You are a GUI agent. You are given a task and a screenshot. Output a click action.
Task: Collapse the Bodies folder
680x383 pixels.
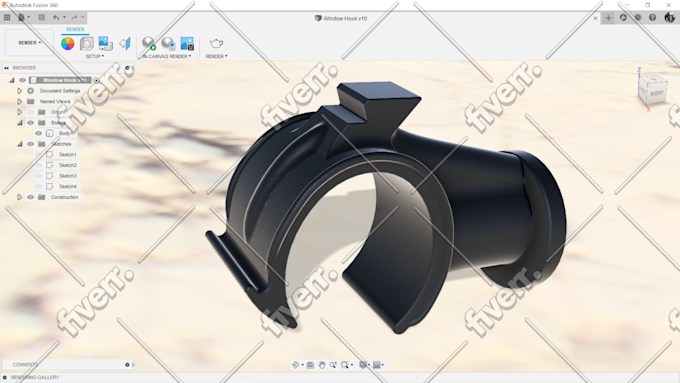pyautogui.click(x=20, y=123)
